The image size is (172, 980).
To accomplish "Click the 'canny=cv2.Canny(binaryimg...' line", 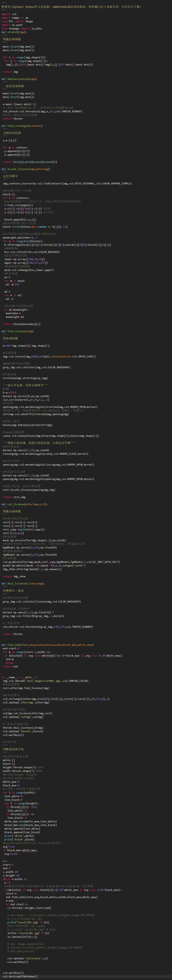I will click(51, 436).
